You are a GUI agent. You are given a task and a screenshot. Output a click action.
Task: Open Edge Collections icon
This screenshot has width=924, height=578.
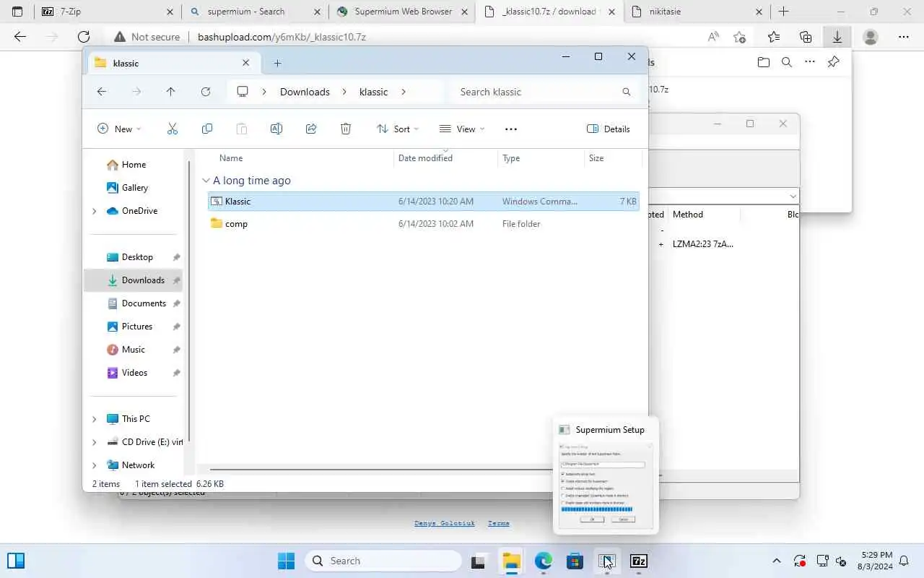806,37
